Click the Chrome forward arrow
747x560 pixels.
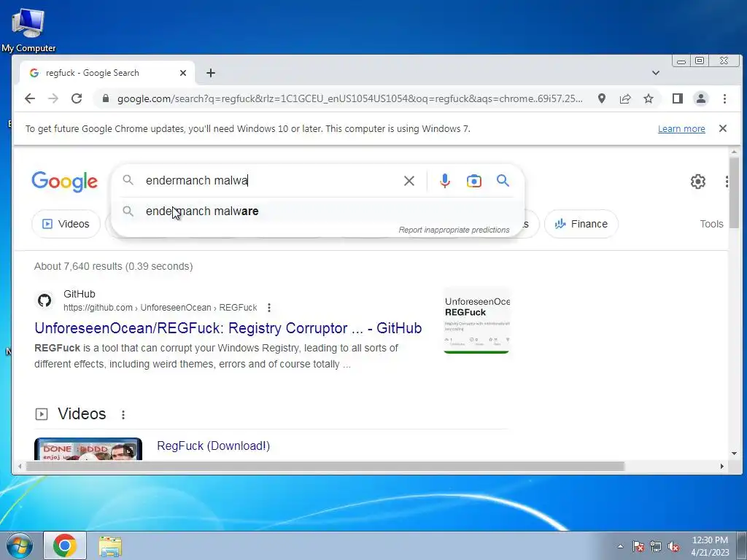53,98
